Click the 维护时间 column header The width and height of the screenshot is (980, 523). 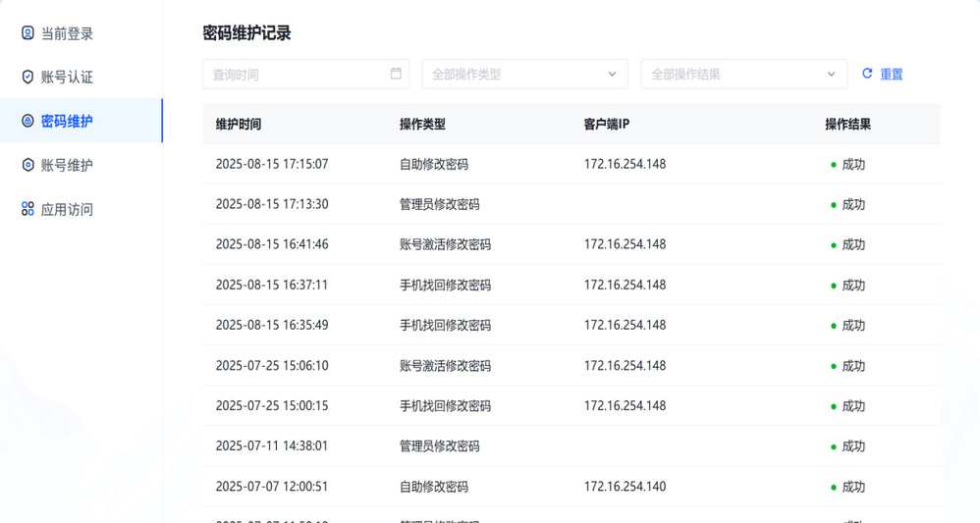coord(239,125)
